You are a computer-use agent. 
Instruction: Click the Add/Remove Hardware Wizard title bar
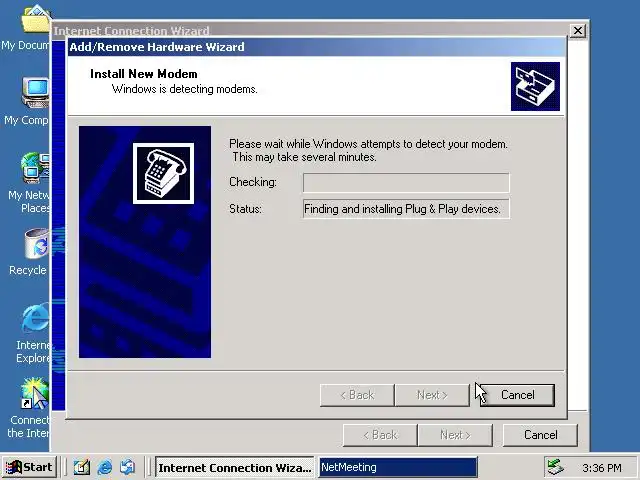(316, 47)
